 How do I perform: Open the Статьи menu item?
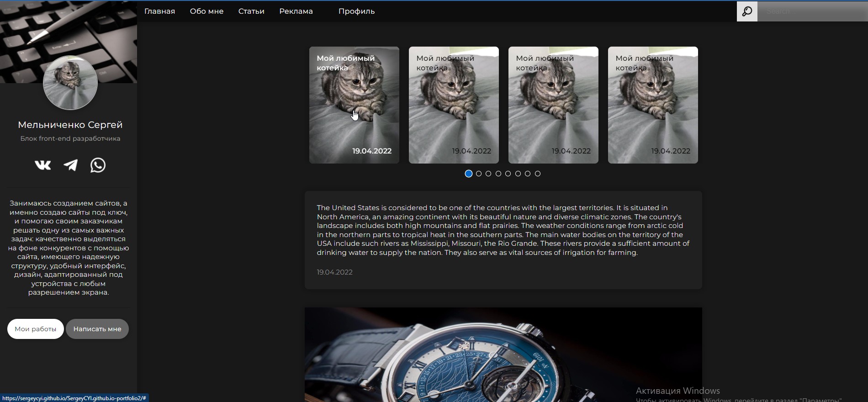coord(251,11)
